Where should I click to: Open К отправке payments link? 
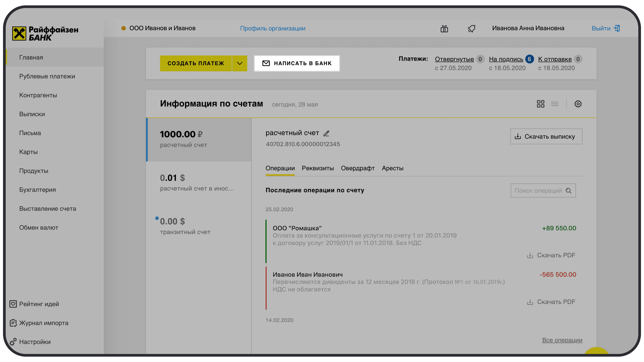(555, 59)
